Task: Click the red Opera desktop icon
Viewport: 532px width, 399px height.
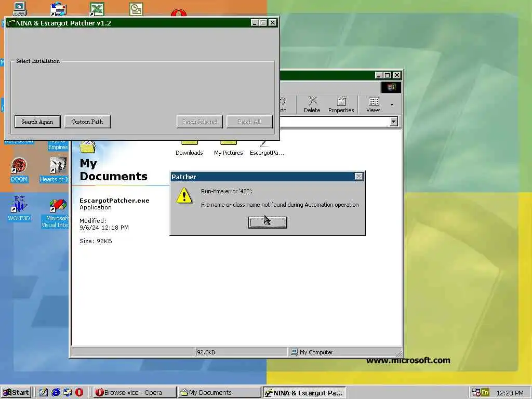Action: [179, 13]
